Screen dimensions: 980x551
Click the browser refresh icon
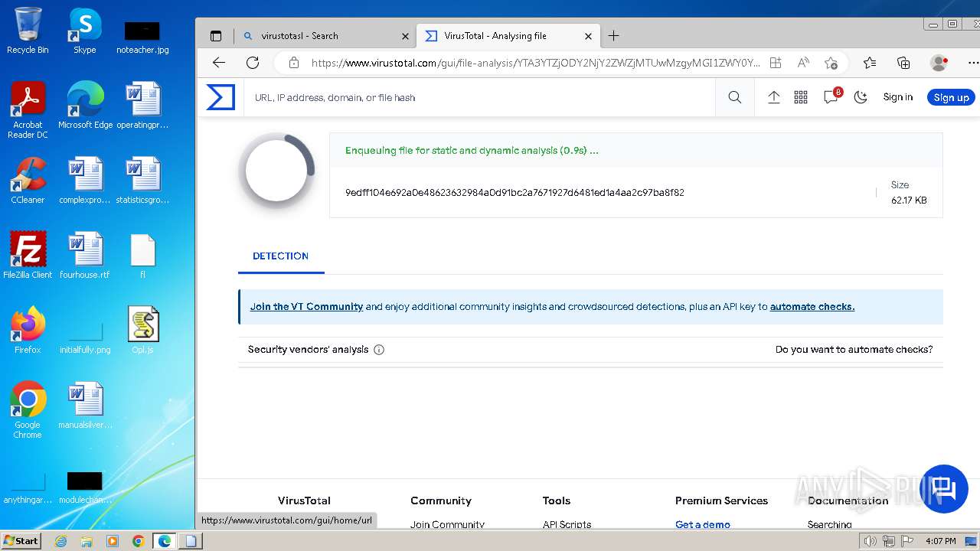(x=253, y=63)
